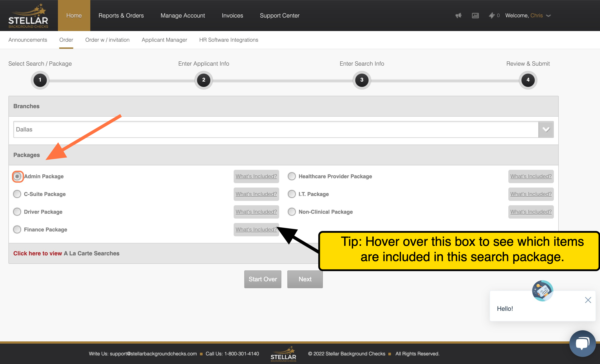Click What's Included for Non-Clinical Package
Screen dimensions: 600x364
click(x=531, y=212)
